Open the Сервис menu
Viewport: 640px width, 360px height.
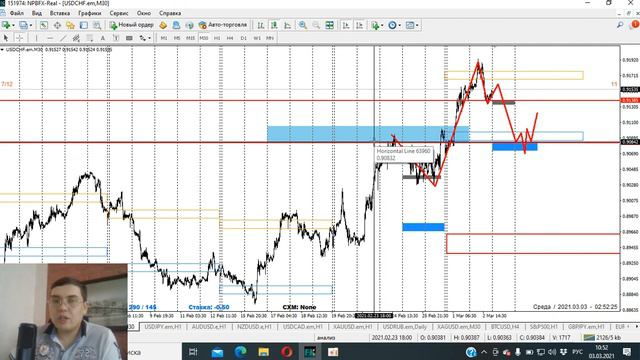pos(119,13)
